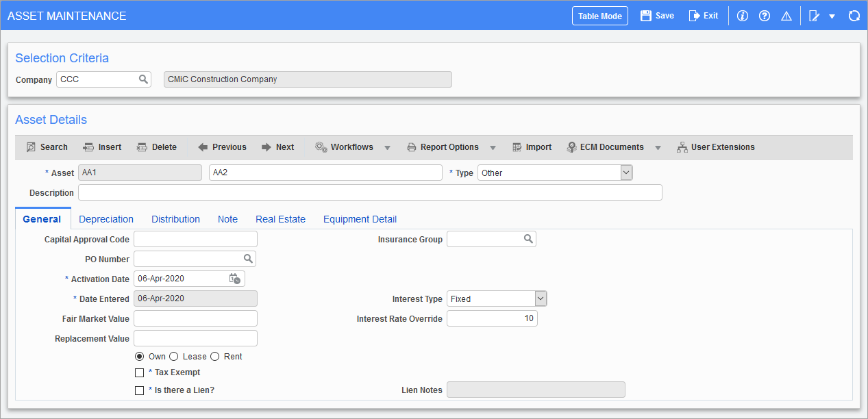Open the Company lookup magnifier
The height and width of the screenshot is (419, 868).
(x=143, y=79)
